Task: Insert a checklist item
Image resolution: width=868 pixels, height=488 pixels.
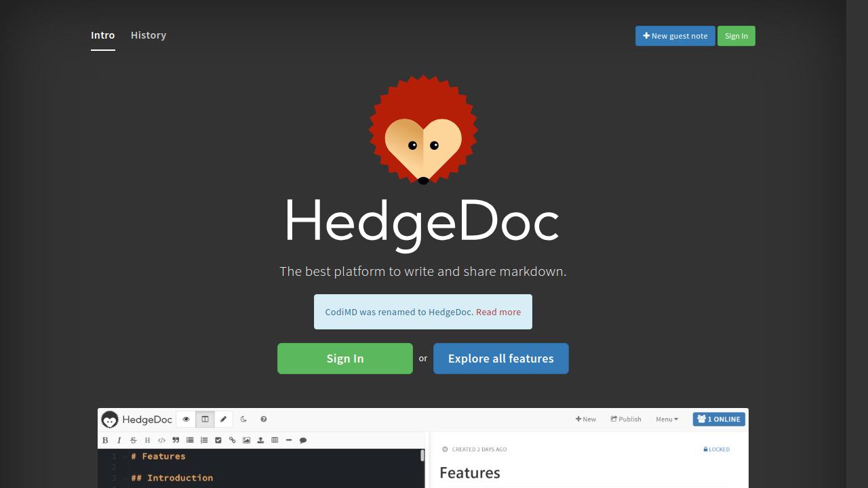Action: (x=218, y=440)
